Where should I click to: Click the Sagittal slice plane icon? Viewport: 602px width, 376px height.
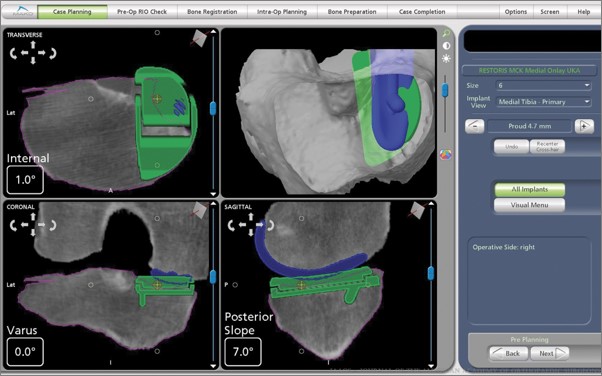[417, 210]
